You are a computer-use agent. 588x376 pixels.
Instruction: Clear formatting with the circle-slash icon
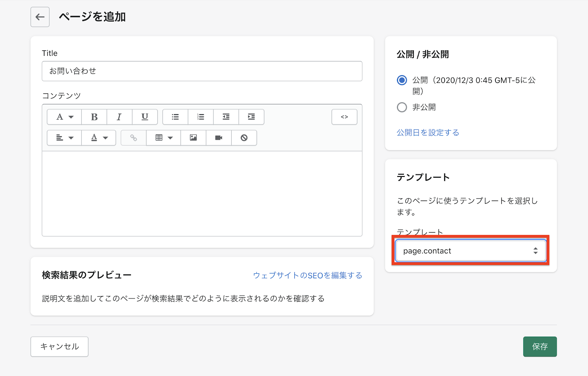(x=244, y=138)
